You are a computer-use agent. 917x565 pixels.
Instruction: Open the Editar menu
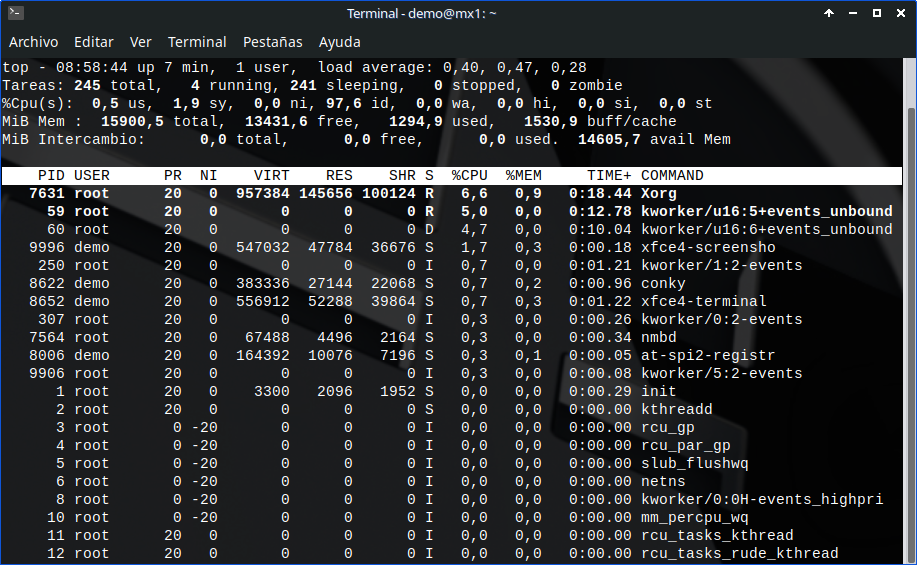[94, 42]
